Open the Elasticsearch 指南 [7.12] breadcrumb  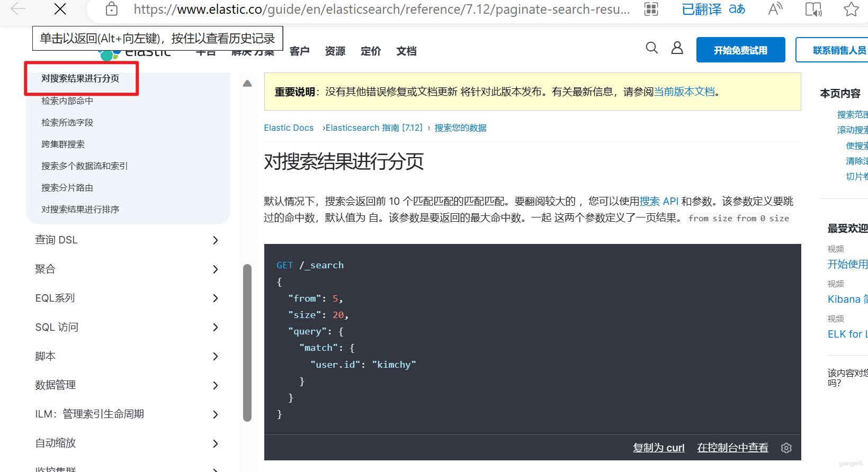point(374,128)
